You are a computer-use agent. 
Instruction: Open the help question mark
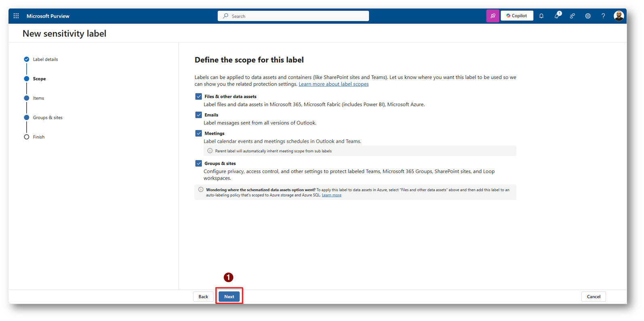(603, 16)
